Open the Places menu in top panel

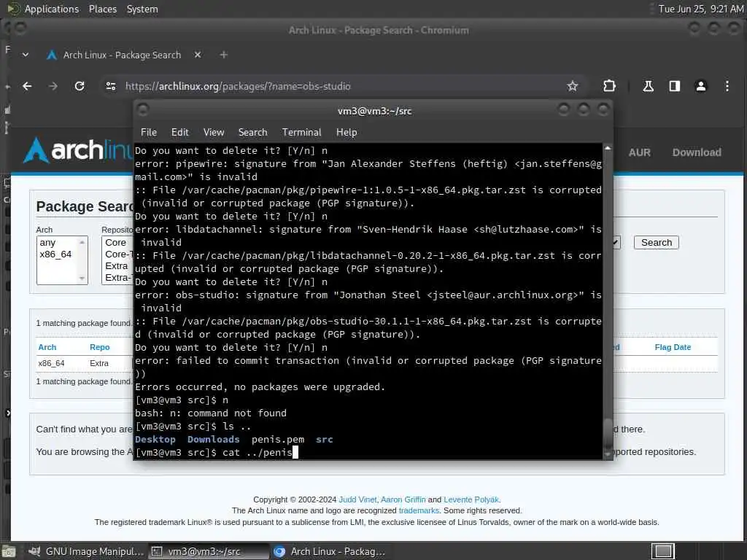tap(102, 9)
